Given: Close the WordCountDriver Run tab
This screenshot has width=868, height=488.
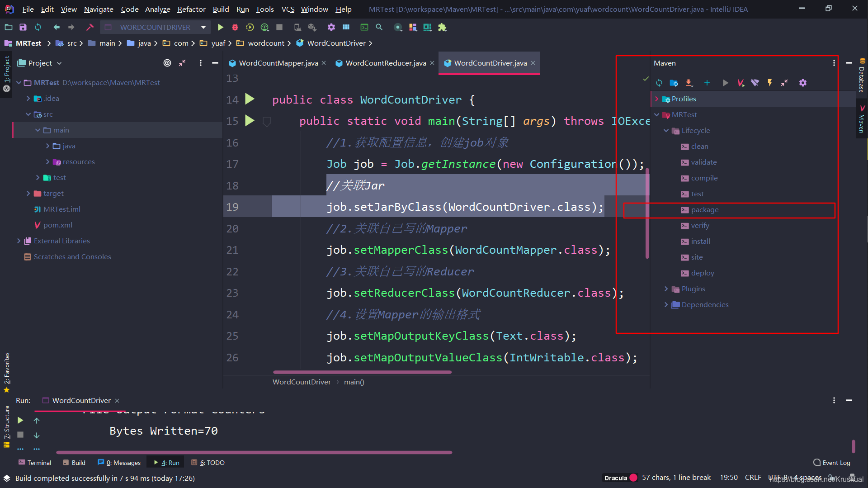Looking at the screenshot, I should 117,401.
